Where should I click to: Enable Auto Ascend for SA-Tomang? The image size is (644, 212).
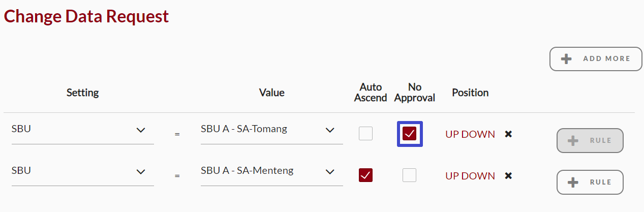pyautogui.click(x=365, y=134)
